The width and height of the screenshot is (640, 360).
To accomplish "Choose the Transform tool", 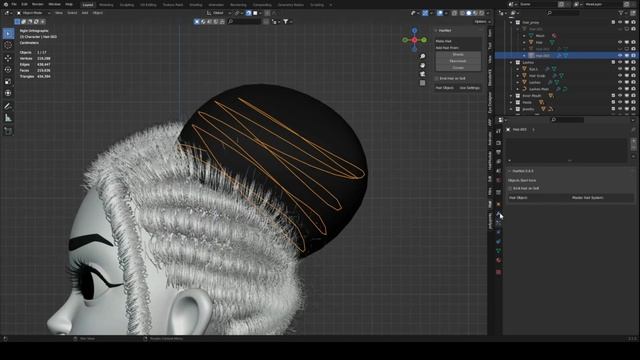I will [x=8, y=93].
